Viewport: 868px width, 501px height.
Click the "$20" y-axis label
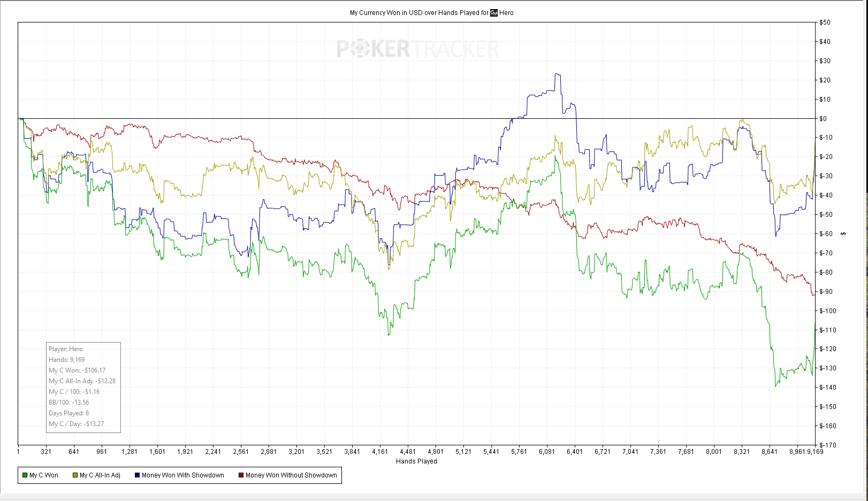click(x=825, y=80)
